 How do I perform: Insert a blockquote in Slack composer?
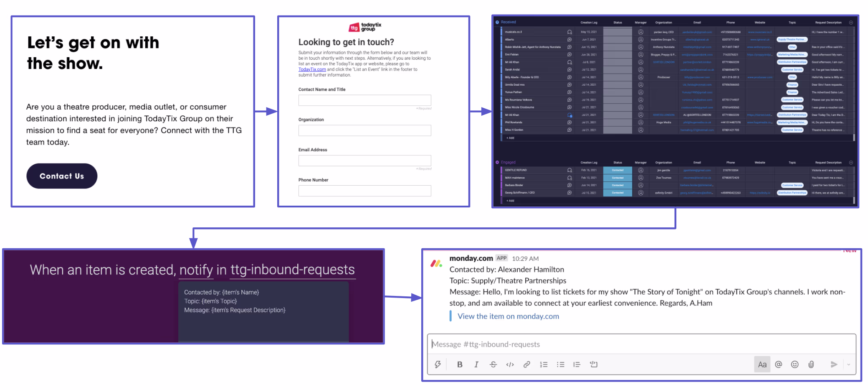(x=577, y=365)
